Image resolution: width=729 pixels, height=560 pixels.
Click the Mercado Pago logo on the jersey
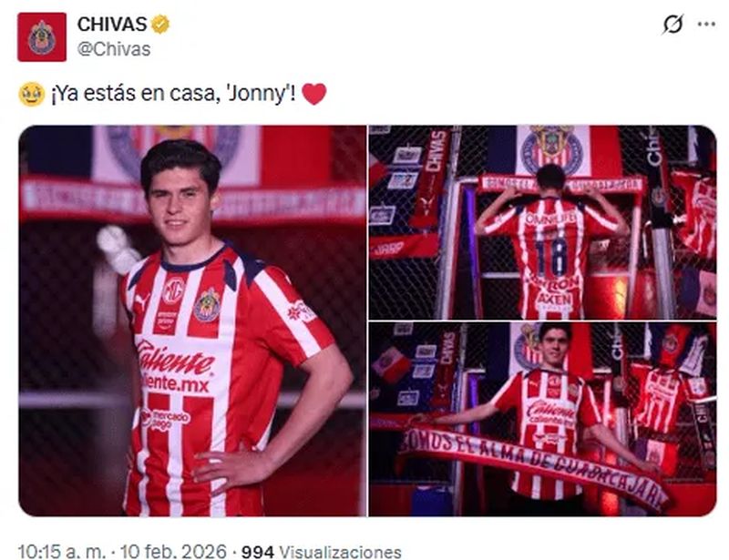[x=166, y=419]
